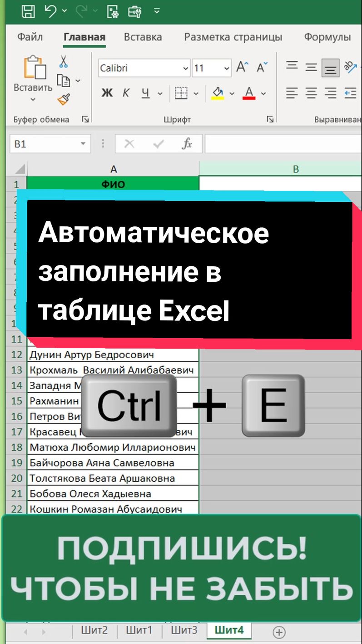This screenshot has height=644, width=362.
Task: Select cell Толстякова Беата Аршаковна
Action: click(113, 478)
